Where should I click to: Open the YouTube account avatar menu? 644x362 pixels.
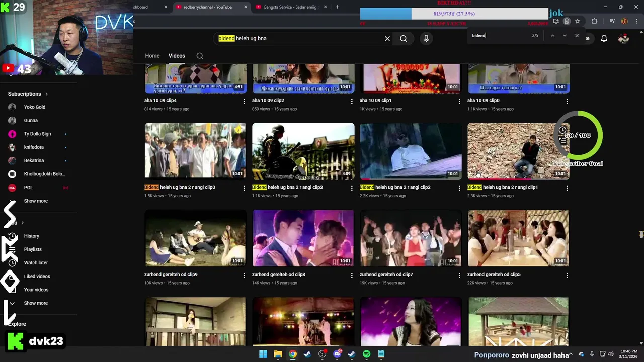pyautogui.click(x=623, y=39)
